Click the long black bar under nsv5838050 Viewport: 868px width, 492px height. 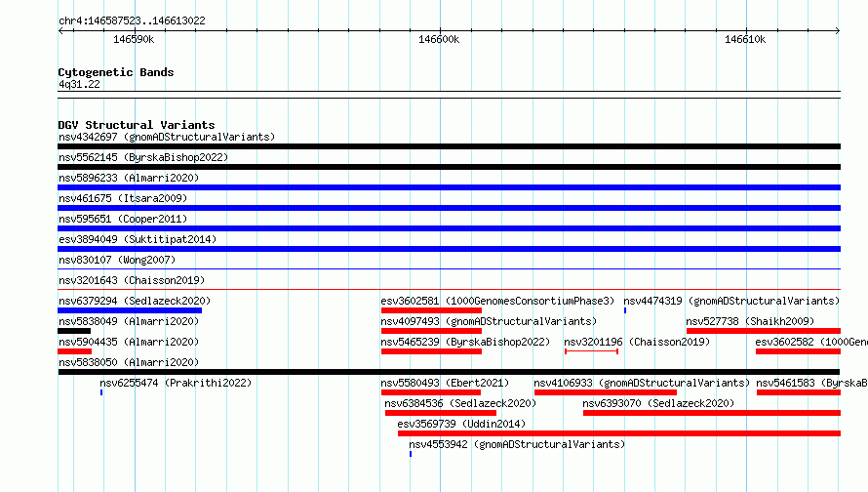click(x=449, y=372)
